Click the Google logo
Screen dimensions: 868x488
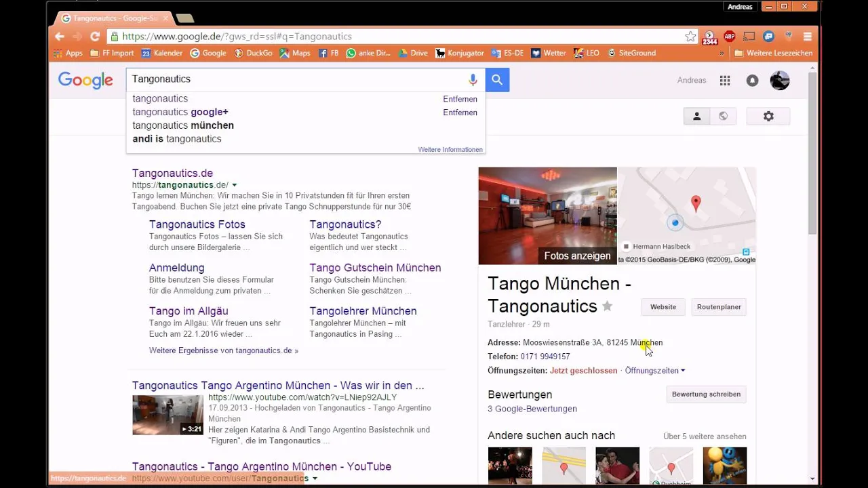(85, 81)
